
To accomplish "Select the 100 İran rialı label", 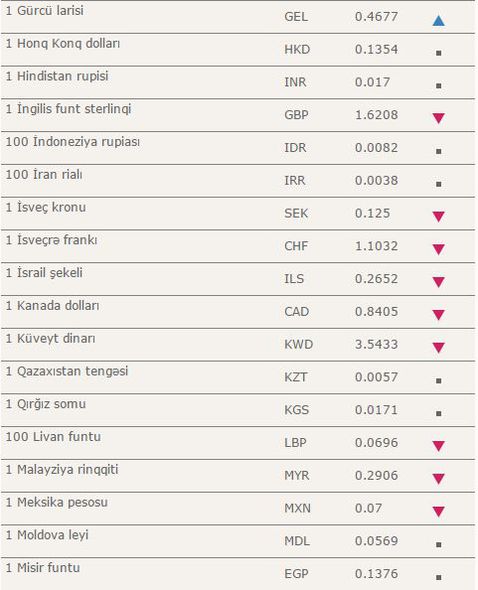I will click(44, 175).
